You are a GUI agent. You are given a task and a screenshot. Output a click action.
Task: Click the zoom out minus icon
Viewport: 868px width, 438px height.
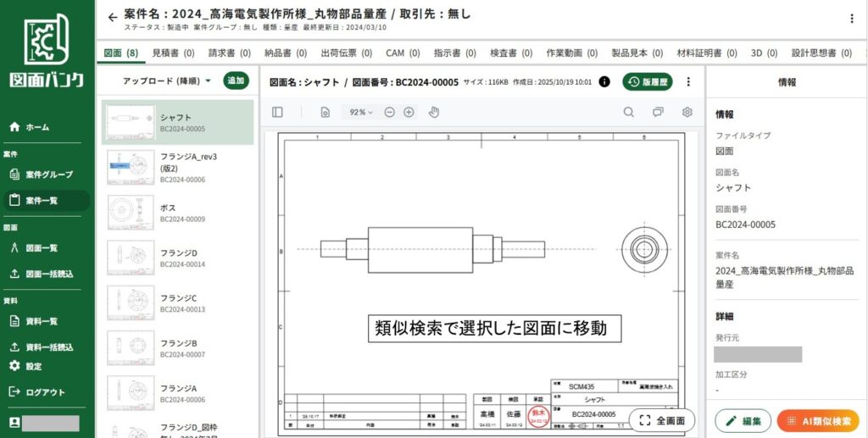(389, 112)
